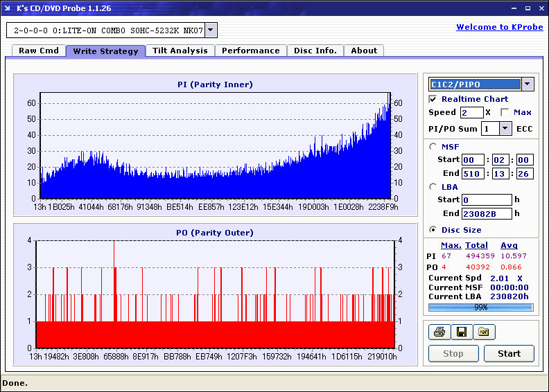549x392 pixels.
Task: Choose the Disc Size radio option
Action: click(x=433, y=230)
